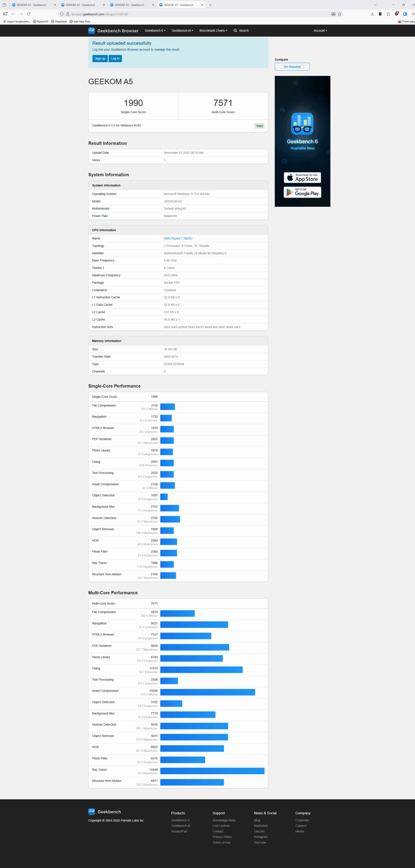Expand the Geekbench AI dropdown menu
The width and height of the screenshot is (415, 868).
182,31
